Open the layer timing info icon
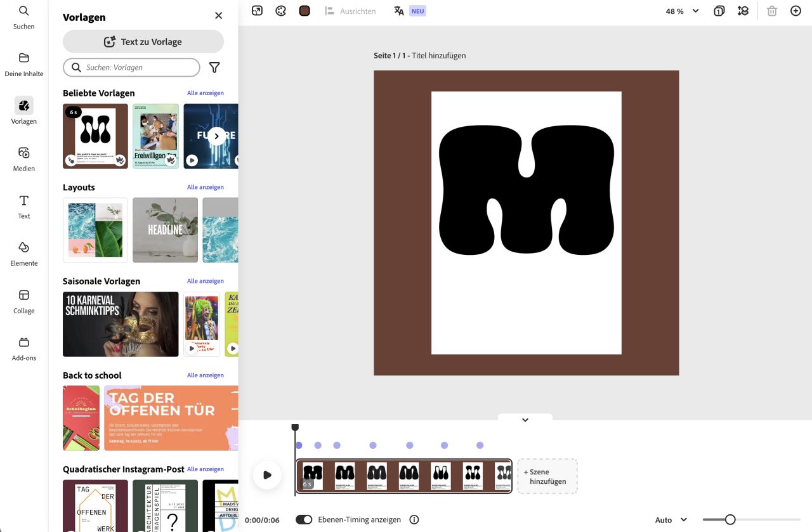The image size is (812, 532). tap(414, 520)
